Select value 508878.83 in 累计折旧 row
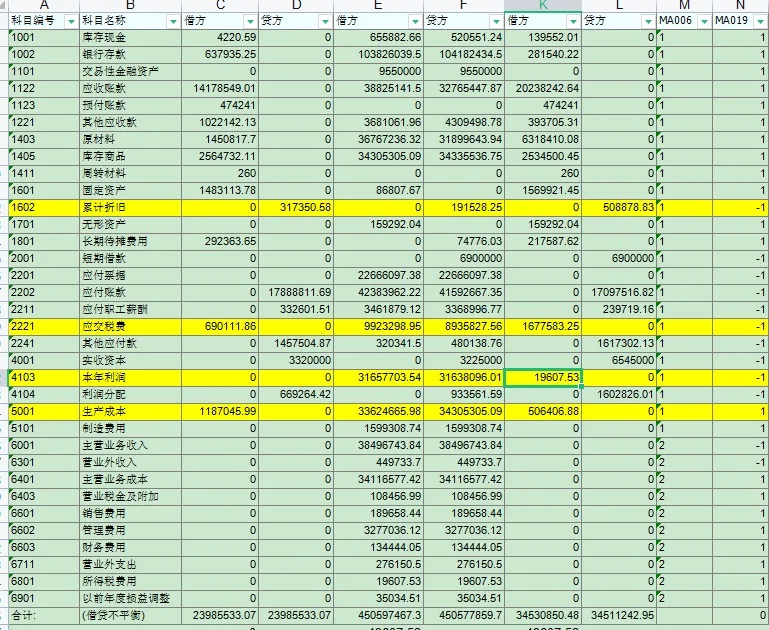The width and height of the screenshot is (769, 630). [619, 207]
